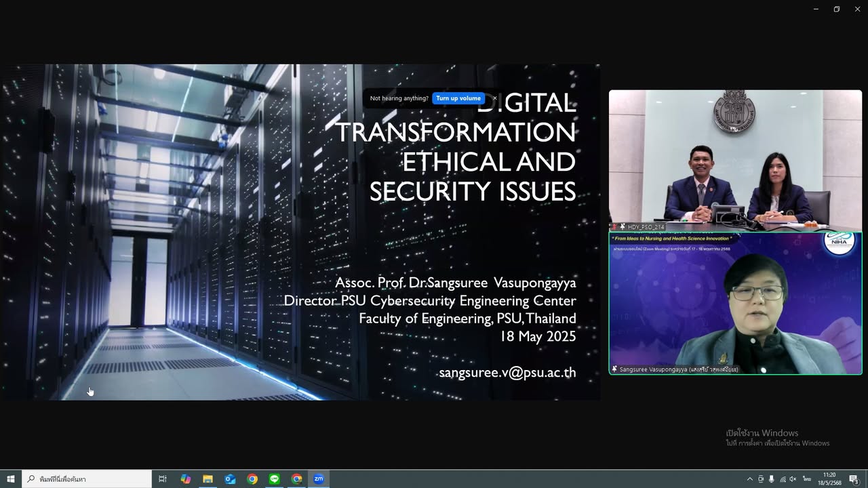Expand hidden system tray icons
This screenshot has width=868, height=488.
[749, 479]
